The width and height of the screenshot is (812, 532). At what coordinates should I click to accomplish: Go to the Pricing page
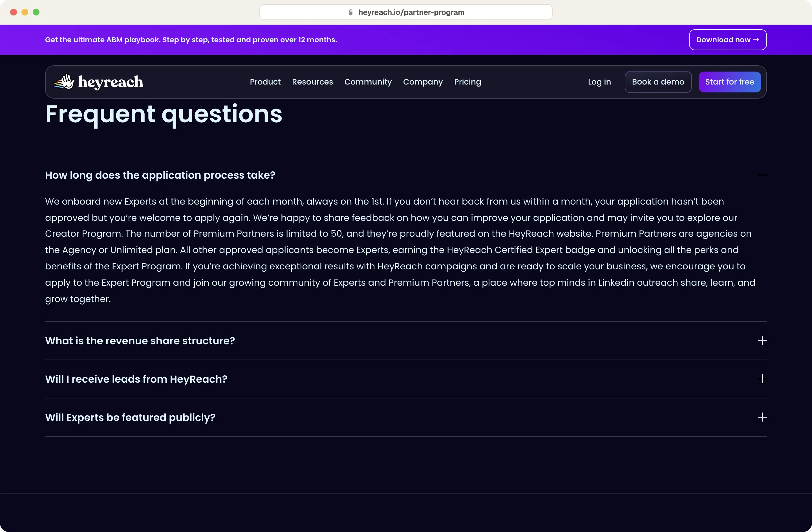(x=467, y=82)
